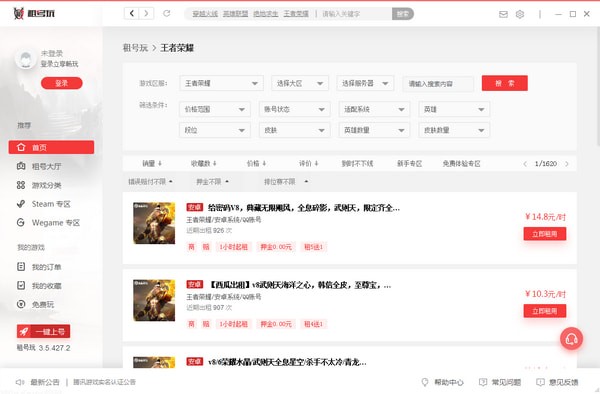The width and height of the screenshot is (600, 394).
Task: Open settings via the gear icon
Action: tap(520, 14)
